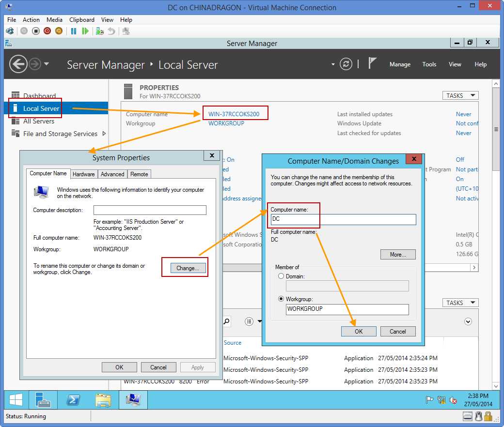Open the Tools menu
This screenshot has height=427, width=504.
click(429, 64)
